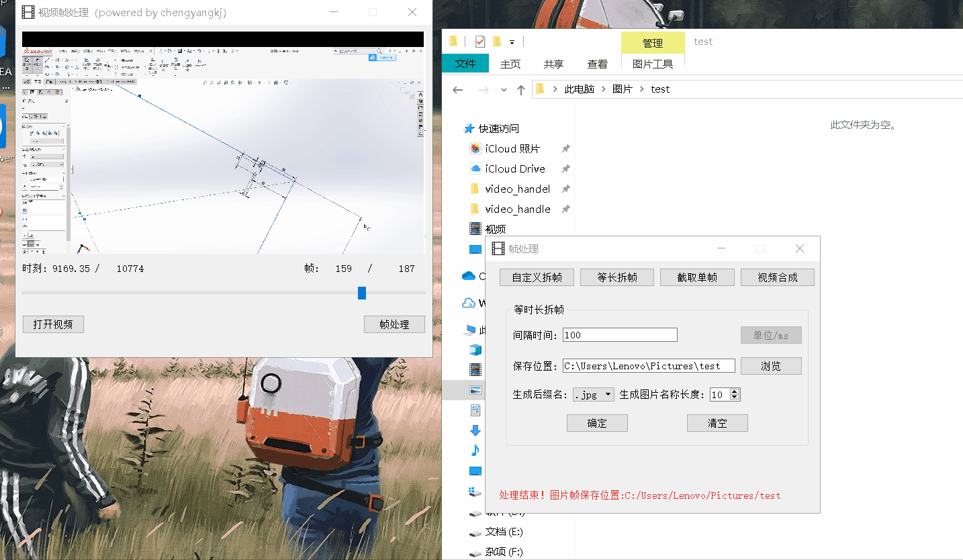This screenshot has width=963, height=560.
Task: Click the 3D objects cube icon in sidebar
Action: 475,350
